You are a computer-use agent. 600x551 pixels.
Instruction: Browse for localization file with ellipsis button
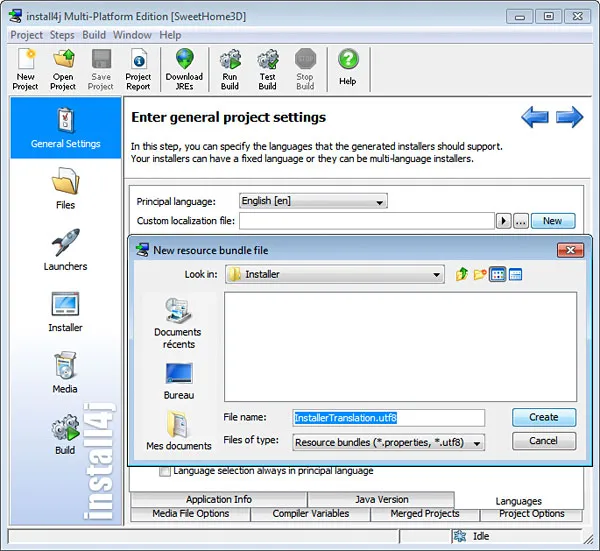click(521, 221)
